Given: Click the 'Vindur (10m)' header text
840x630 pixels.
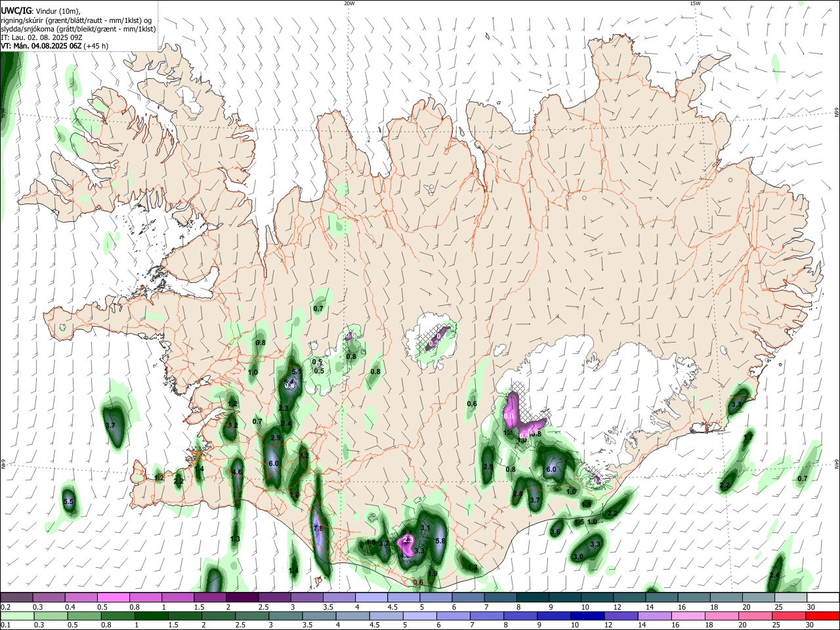Looking at the screenshot, I should coord(58,11).
